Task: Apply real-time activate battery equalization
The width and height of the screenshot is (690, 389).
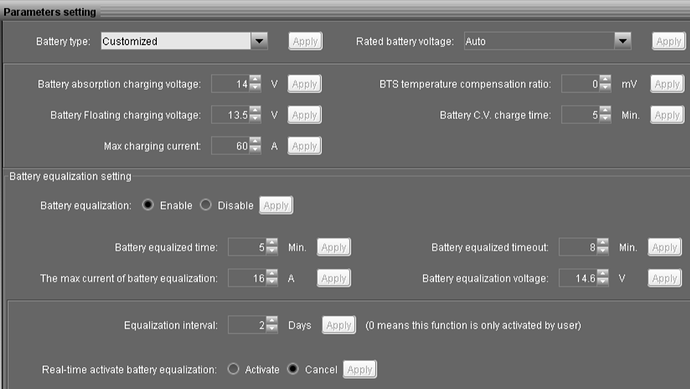Action: (x=360, y=370)
